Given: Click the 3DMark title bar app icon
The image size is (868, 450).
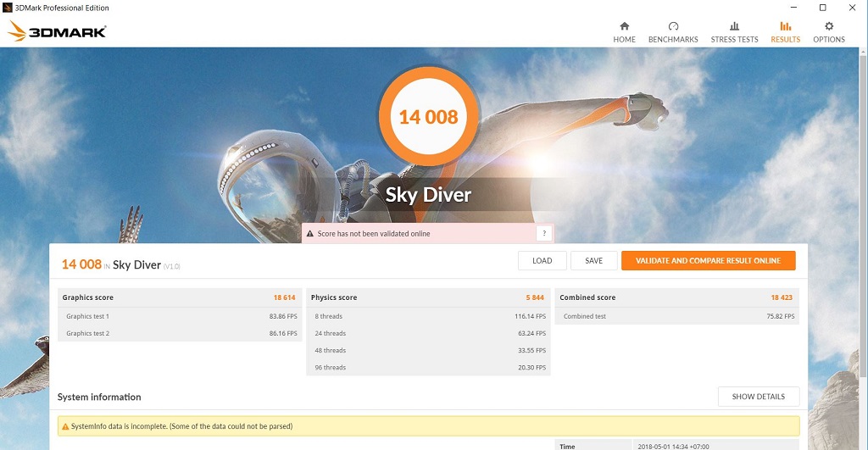Looking at the screenshot, I should tap(7, 8).
